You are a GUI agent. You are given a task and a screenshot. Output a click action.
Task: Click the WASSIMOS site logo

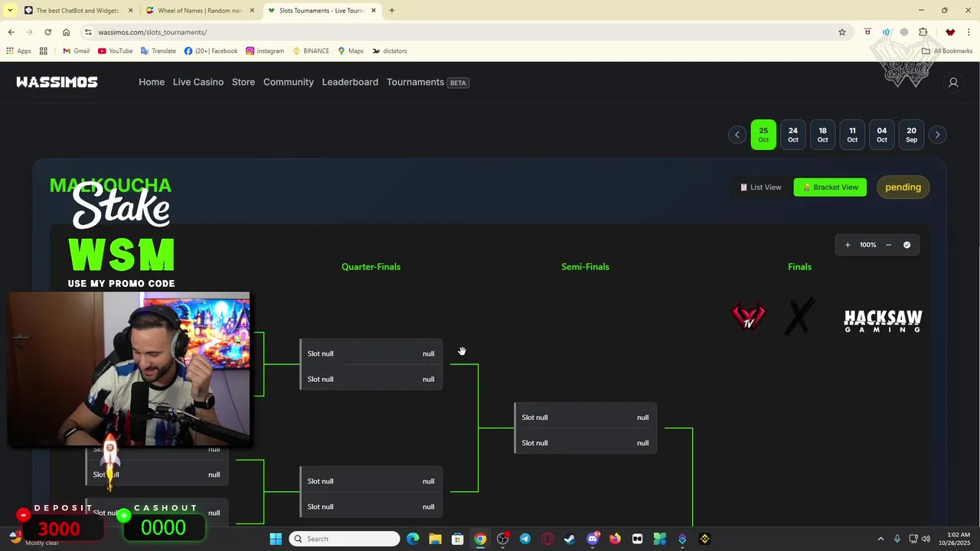57,82
